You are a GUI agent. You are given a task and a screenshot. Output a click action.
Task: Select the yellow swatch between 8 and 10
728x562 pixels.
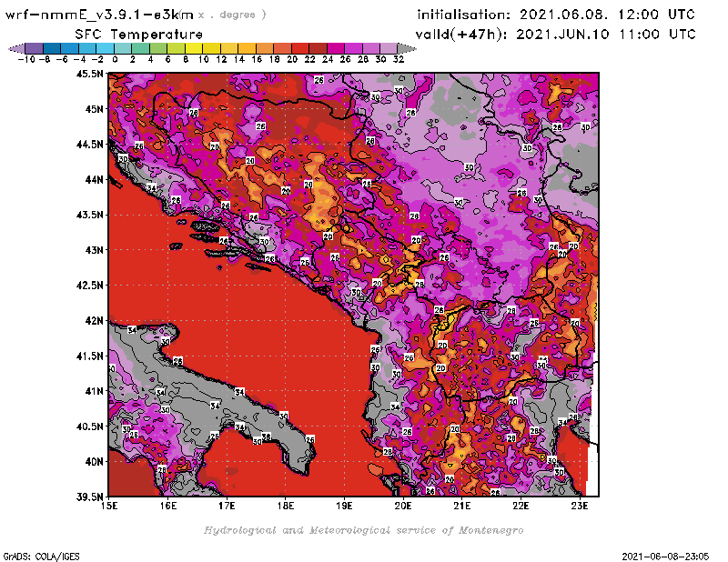(194, 48)
